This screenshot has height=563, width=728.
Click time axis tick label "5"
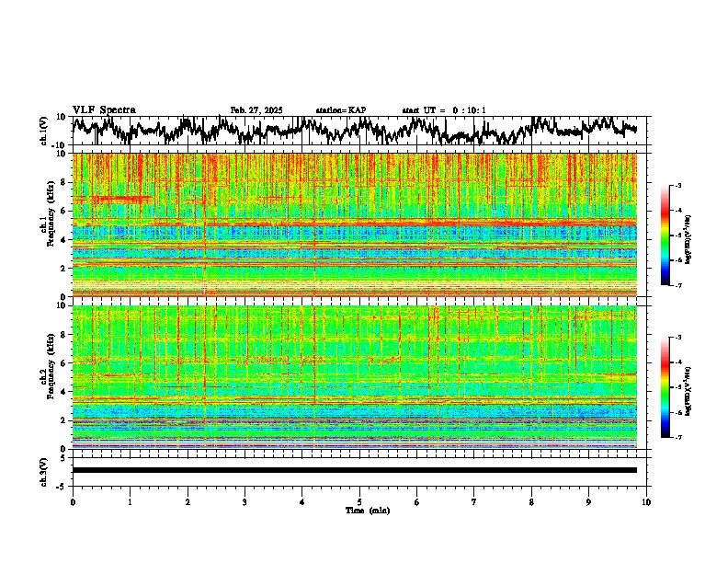click(x=359, y=502)
